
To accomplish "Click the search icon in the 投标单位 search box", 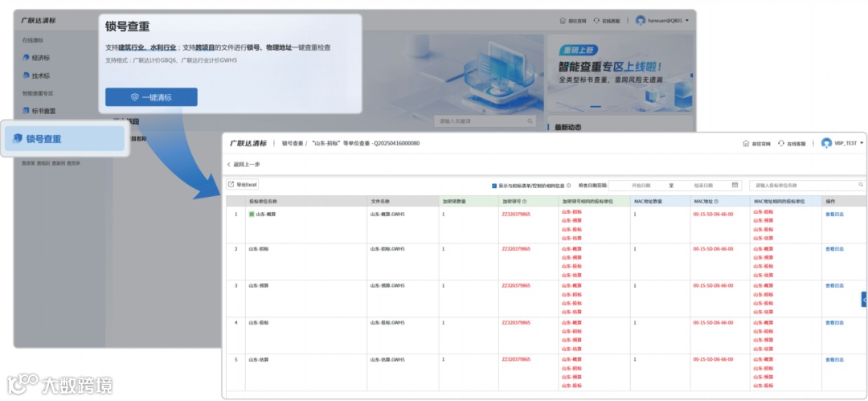I will [x=861, y=185].
